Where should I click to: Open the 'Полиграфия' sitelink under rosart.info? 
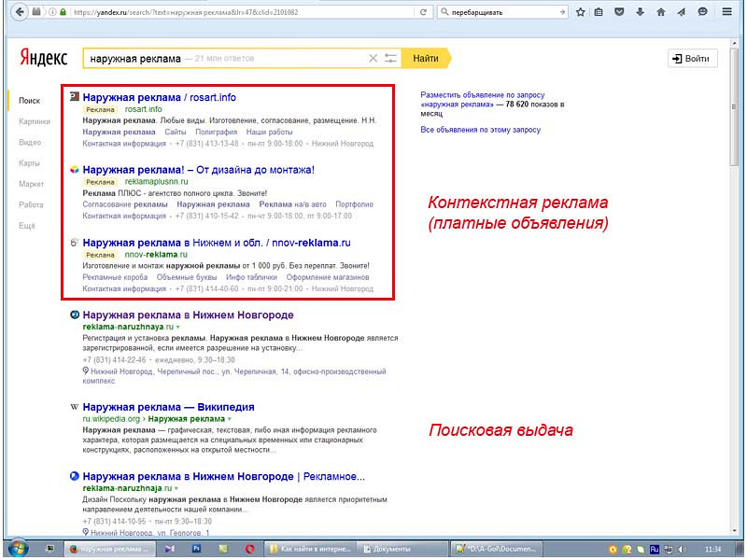[x=217, y=132]
